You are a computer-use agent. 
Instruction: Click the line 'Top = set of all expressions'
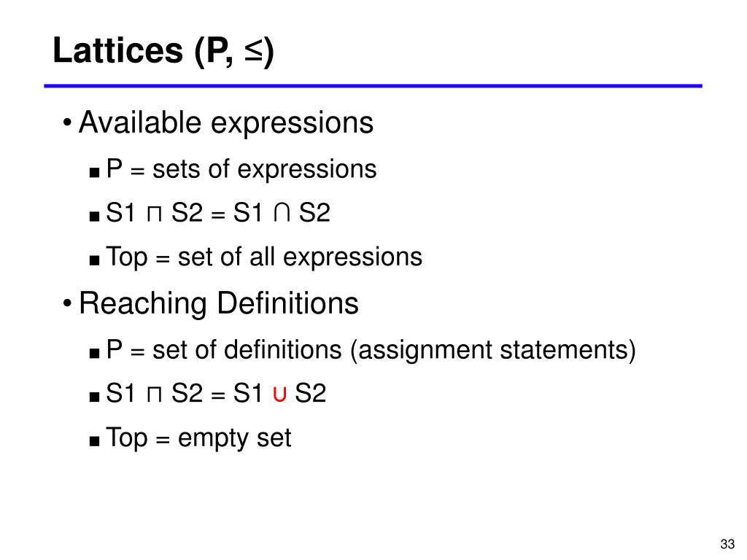pos(264,257)
